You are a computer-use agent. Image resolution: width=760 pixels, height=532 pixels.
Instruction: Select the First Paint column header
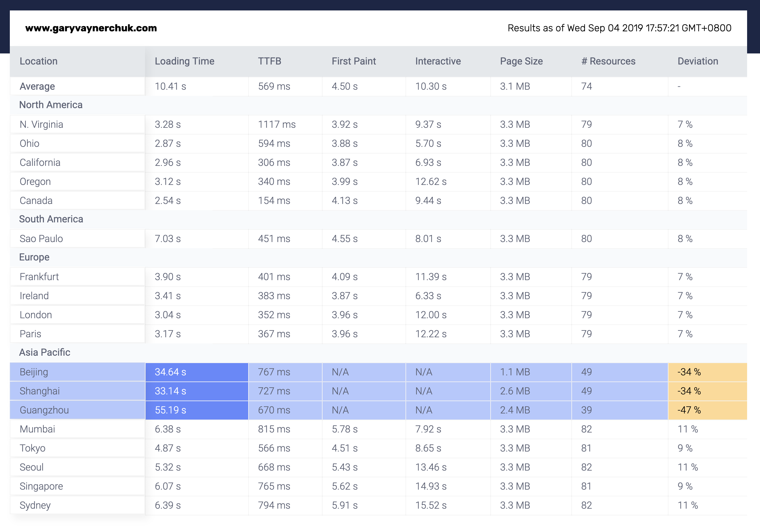click(354, 61)
